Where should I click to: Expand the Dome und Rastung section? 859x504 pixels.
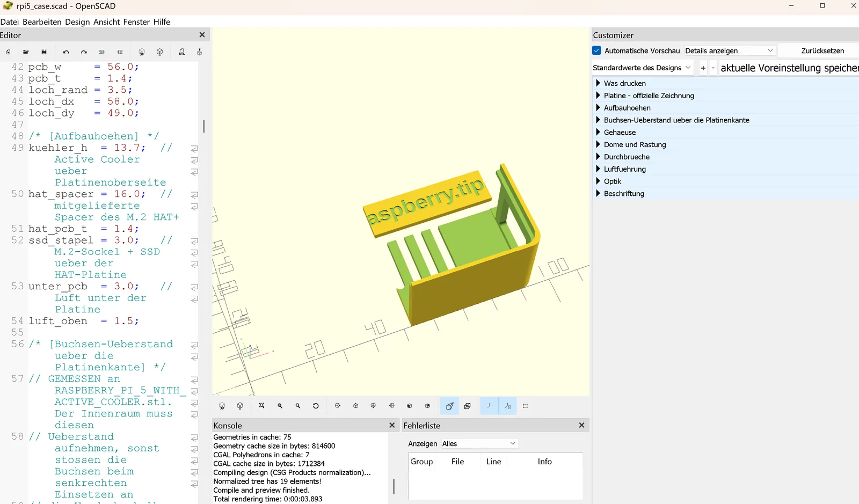[x=598, y=144]
